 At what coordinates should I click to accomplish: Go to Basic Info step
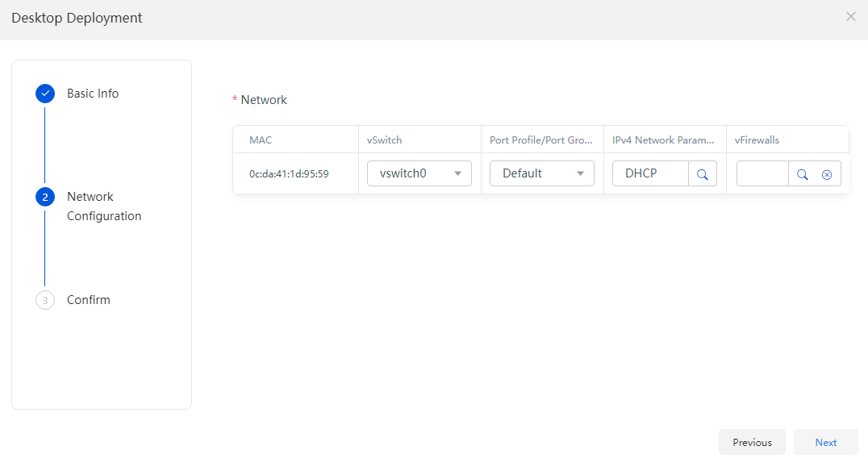click(x=93, y=94)
